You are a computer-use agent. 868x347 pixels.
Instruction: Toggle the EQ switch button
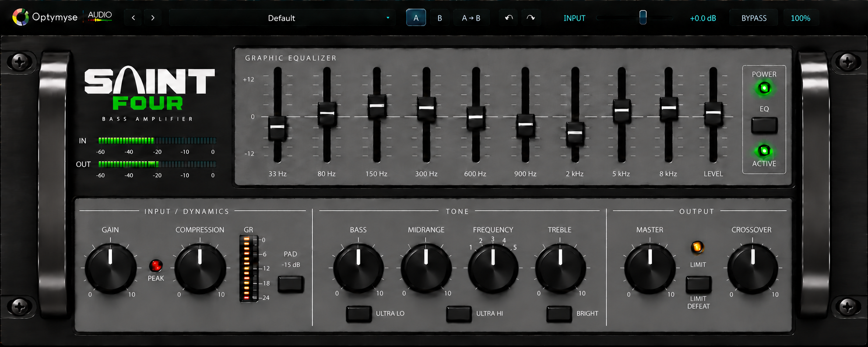point(764,126)
